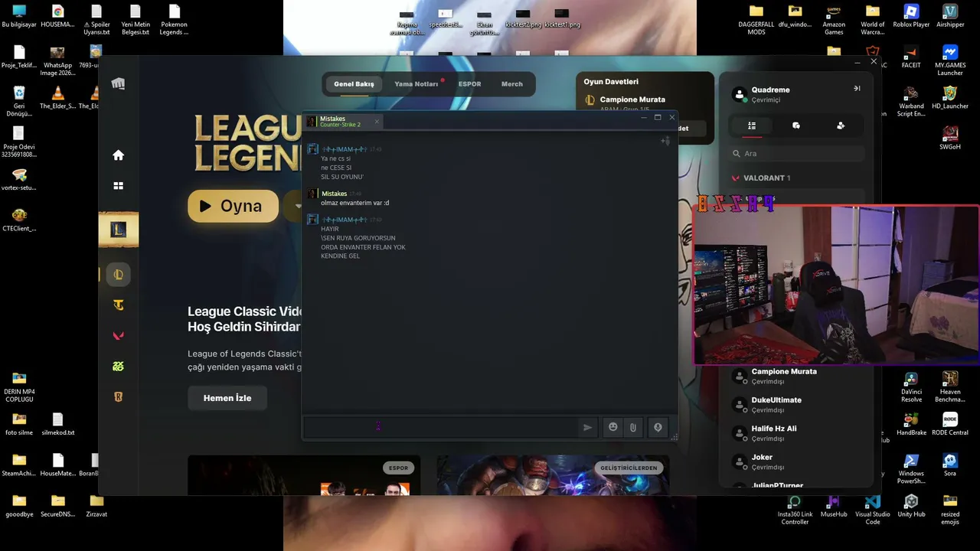Open the Riot chat messages view
The image size is (980, 551).
(x=796, y=126)
